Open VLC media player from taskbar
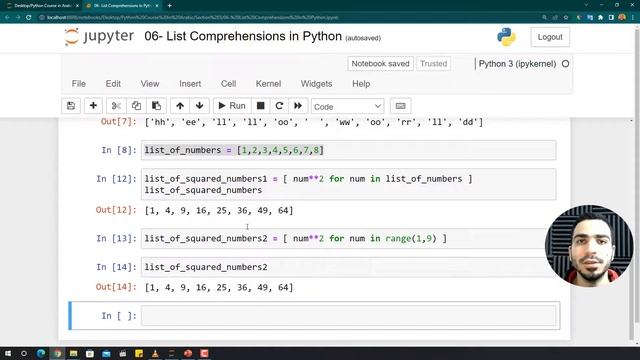This screenshot has height=360, width=640. coord(155,353)
